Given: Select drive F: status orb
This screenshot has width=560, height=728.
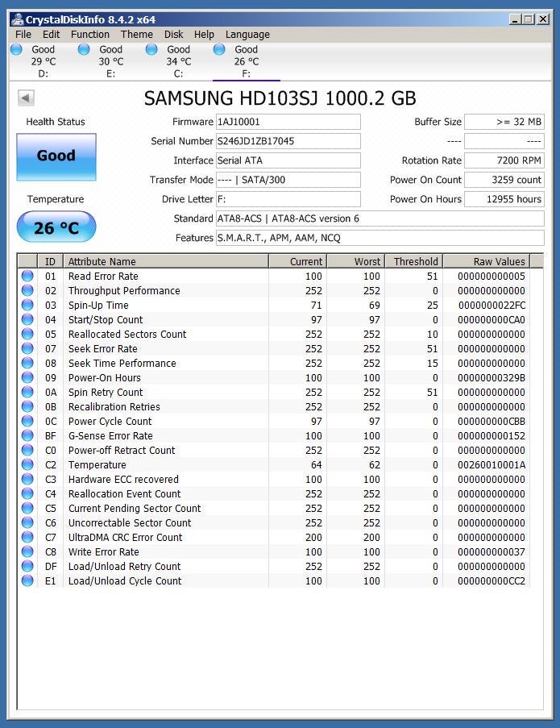Looking at the screenshot, I should point(219,49).
